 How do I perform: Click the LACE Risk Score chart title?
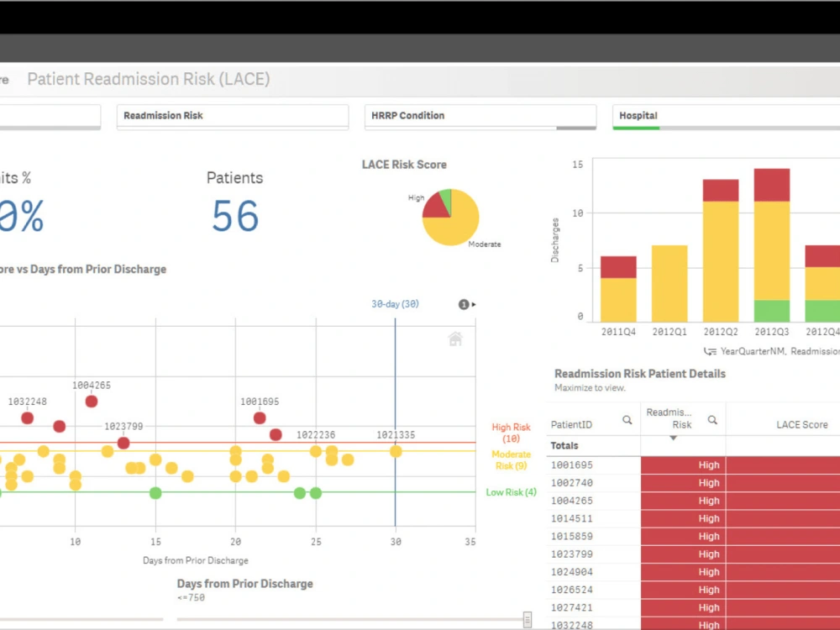(404, 165)
